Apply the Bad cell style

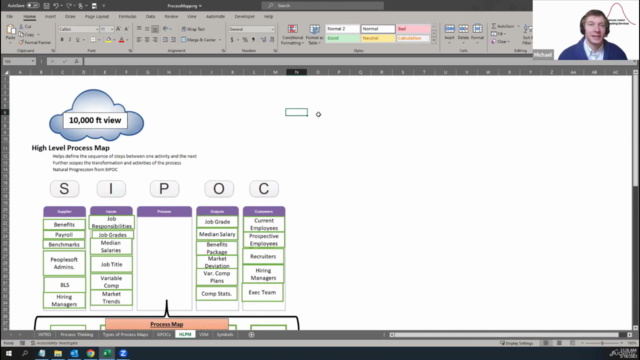413,29
